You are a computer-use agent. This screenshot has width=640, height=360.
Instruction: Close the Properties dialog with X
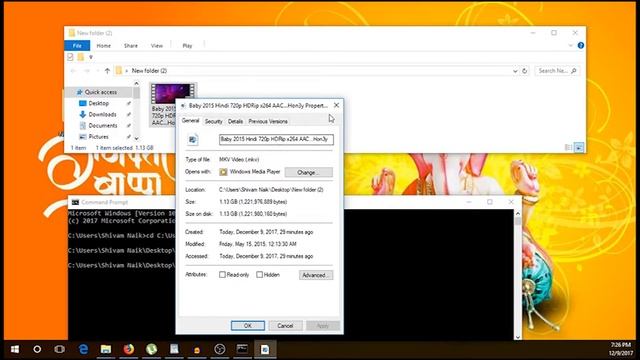[x=336, y=105]
